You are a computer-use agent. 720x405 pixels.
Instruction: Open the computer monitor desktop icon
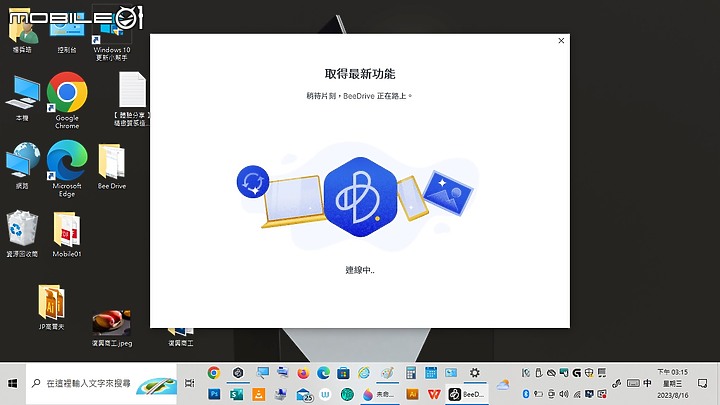pyautogui.click(x=22, y=98)
